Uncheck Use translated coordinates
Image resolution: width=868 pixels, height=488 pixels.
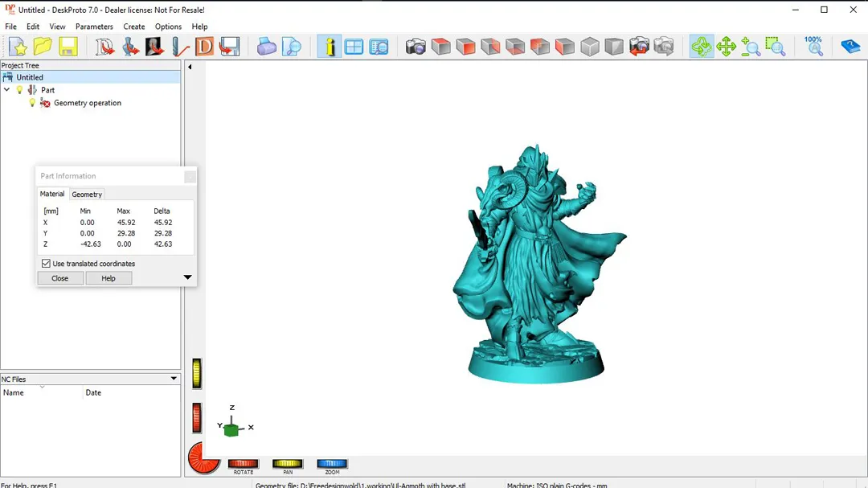pos(46,263)
